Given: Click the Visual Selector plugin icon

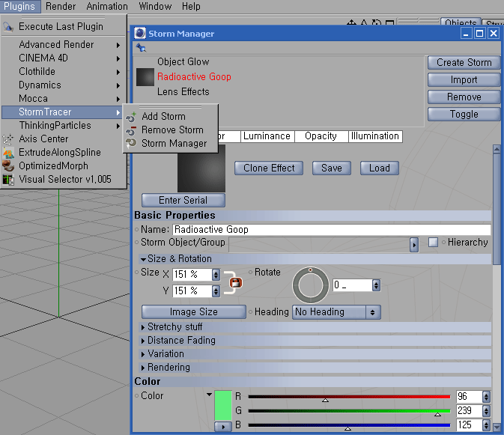Looking at the screenshot, I should pyautogui.click(x=8, y=179).
